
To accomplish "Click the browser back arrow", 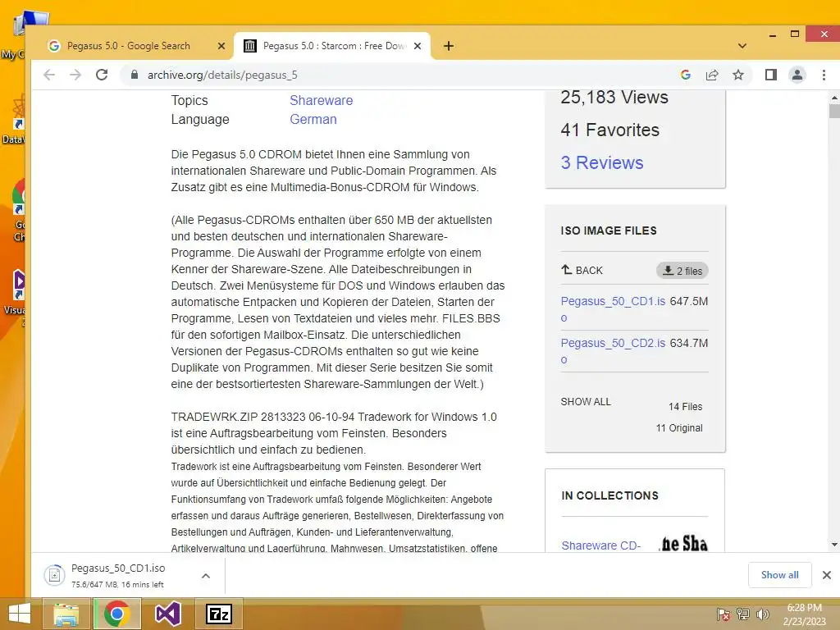I will coord(49,75).
